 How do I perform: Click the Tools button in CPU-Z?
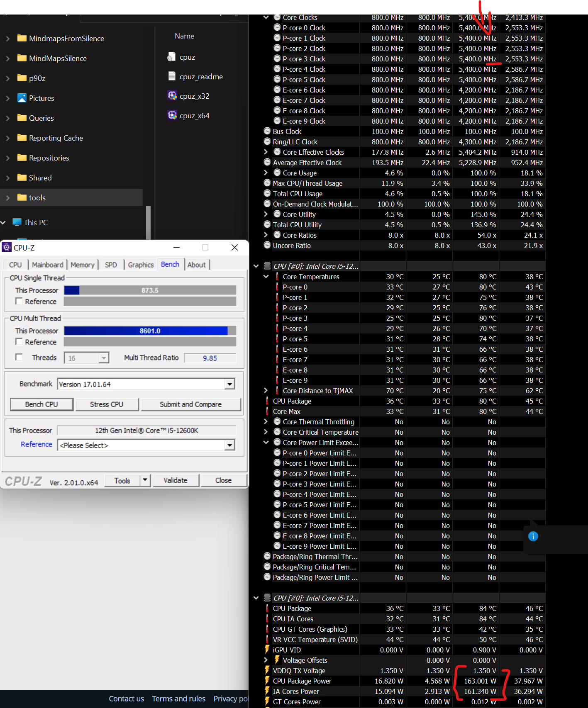[x=122, y=480]
